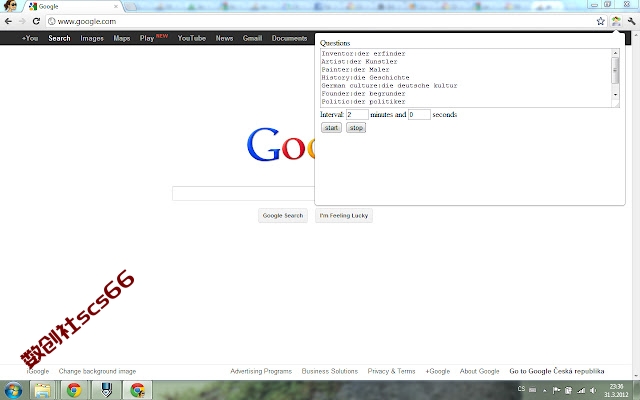The width and height of the screenshot is (640, 400).
Task: Click Go to Google Česká republika link
Action: point(557,371)
